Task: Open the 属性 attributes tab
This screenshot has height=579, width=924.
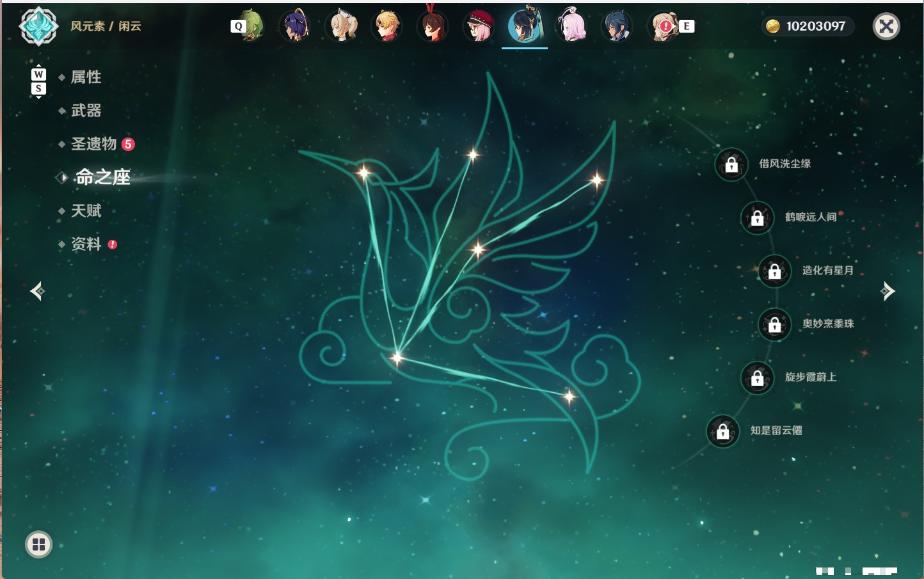Action: 86,77
